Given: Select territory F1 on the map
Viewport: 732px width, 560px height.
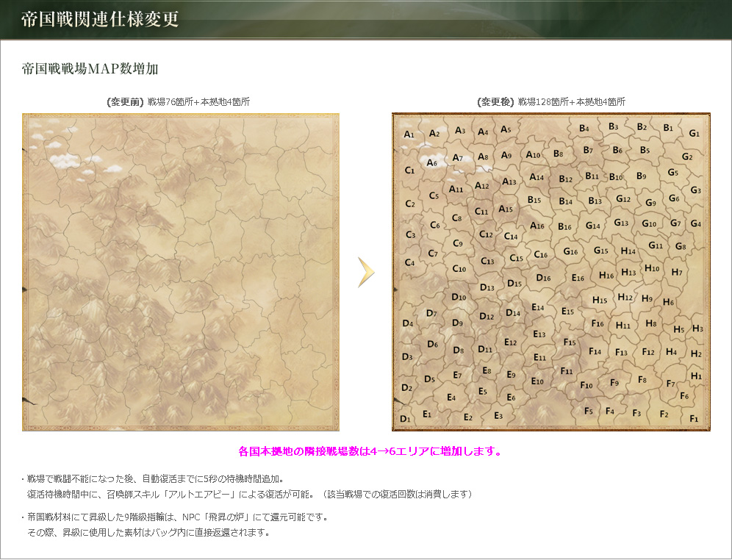Looking at the screenshot, I should [694, 419].
